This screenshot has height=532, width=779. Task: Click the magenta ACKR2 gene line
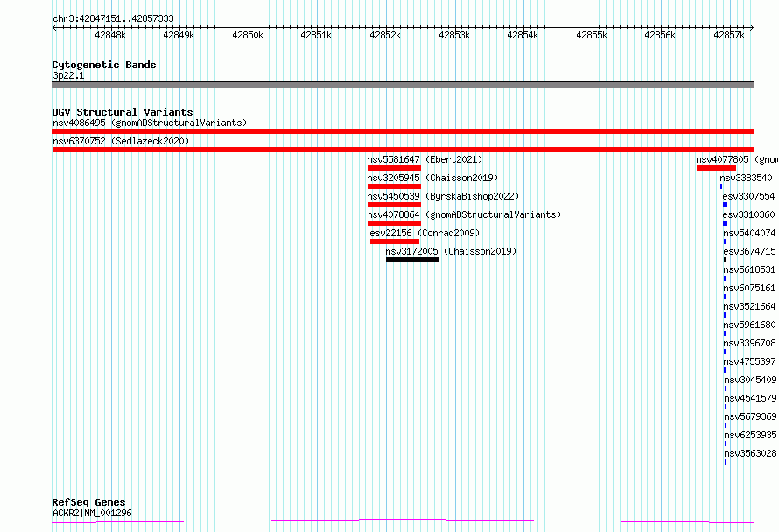403,521
